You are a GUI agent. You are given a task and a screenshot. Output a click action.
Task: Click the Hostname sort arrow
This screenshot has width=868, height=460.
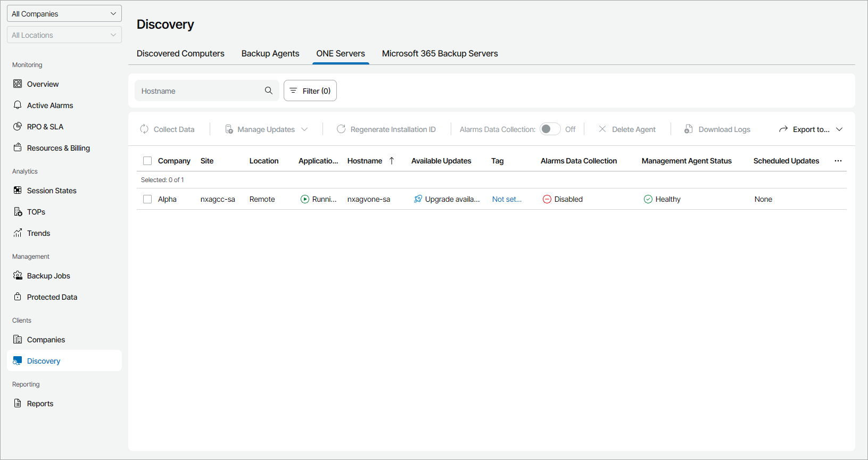click(x=392, y=161)
